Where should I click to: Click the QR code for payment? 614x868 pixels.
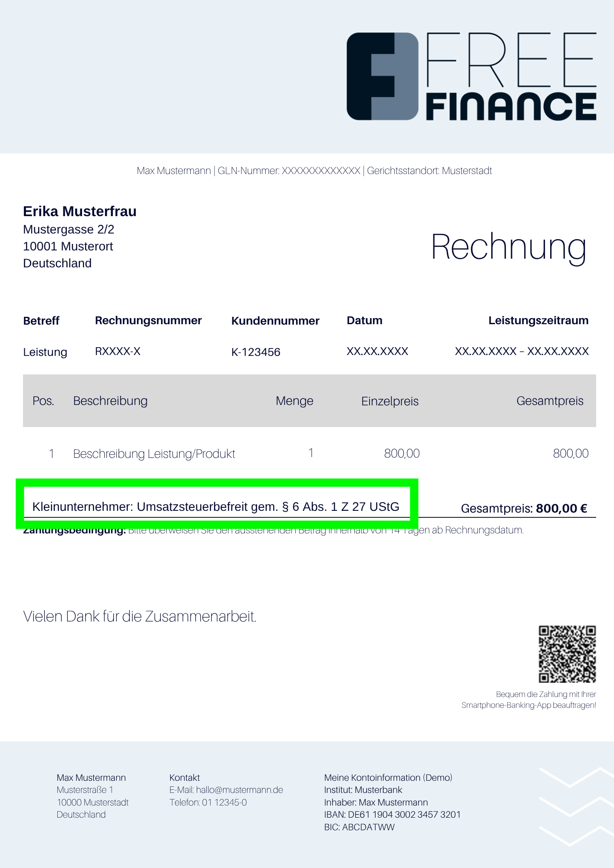pos(567,654)
